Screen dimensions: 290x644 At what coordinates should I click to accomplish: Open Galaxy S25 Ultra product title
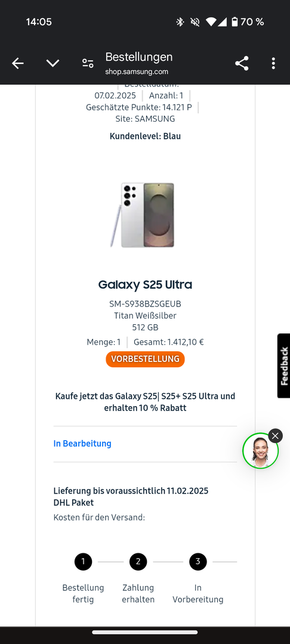145,284
